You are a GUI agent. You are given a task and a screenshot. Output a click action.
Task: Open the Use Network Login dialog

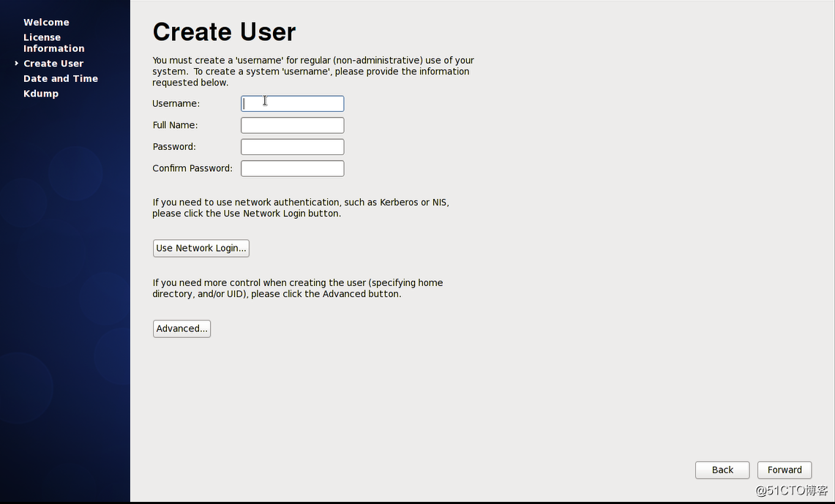click(x=201, y=248)
